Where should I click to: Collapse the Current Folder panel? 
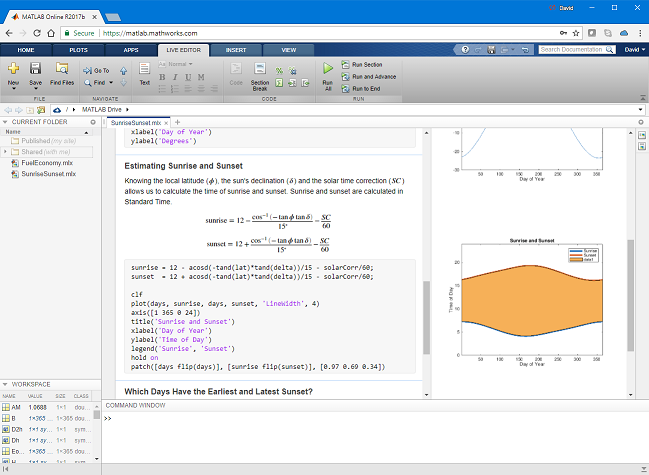tap(5, 122)
